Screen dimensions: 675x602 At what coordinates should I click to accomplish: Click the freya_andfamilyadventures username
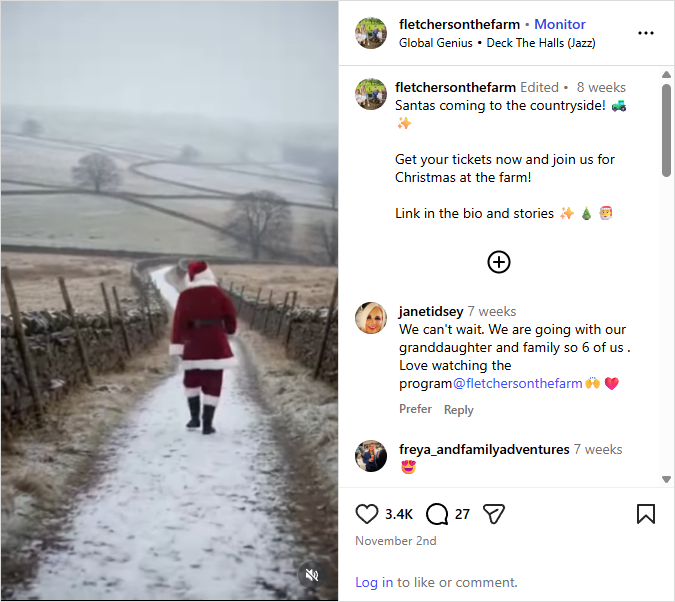coord(484,450)
